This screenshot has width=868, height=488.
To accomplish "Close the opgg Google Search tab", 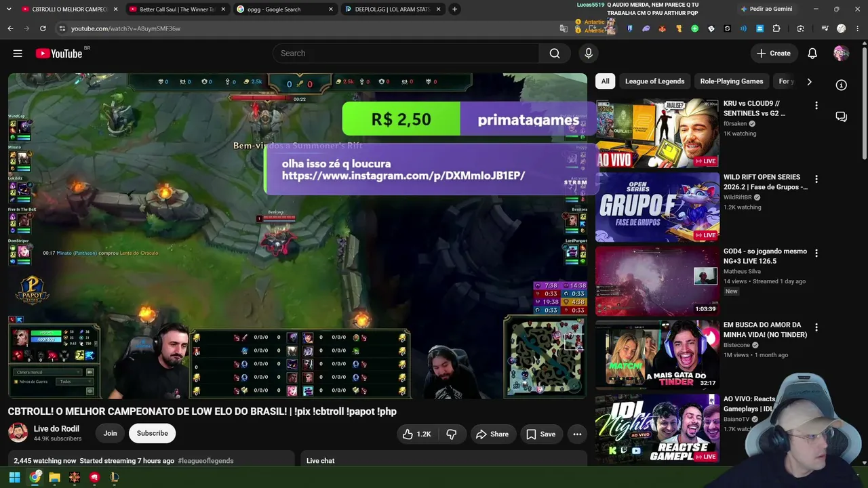I will tap(331, 9).
